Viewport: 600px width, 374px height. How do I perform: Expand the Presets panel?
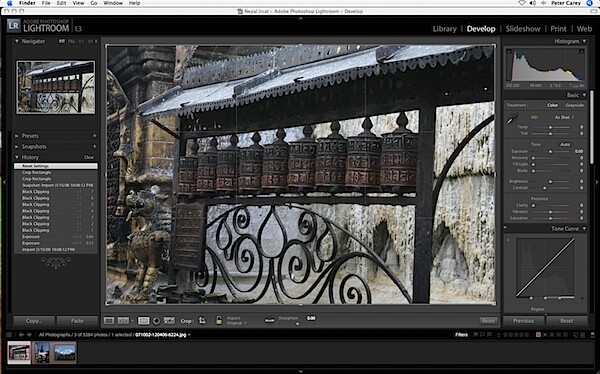click(17, 136)
